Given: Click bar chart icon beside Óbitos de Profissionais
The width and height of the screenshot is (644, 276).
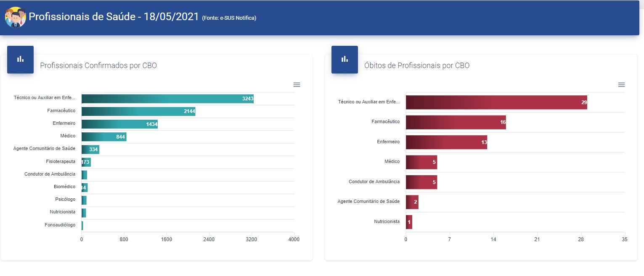Looking at the screenshot, I should [345, 59].
